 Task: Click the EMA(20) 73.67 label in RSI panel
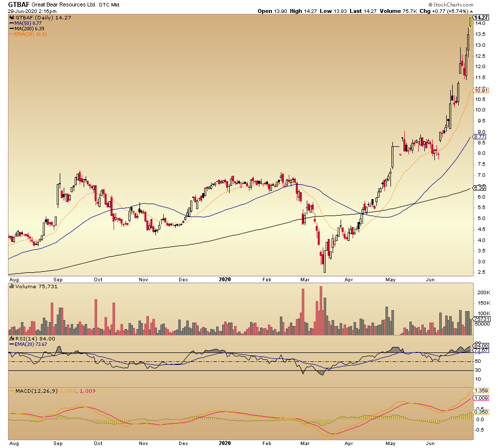click(x=31, y=344)
